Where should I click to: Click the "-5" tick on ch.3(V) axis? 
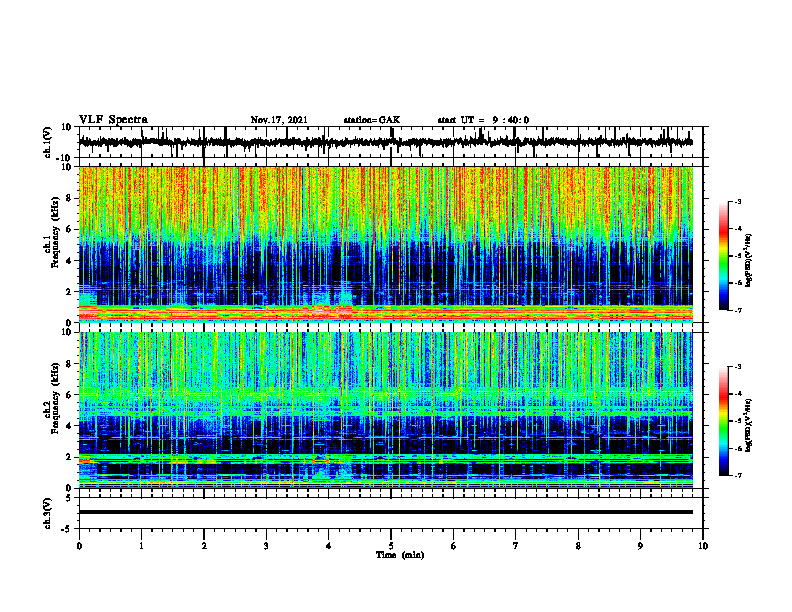pos(67,529)
